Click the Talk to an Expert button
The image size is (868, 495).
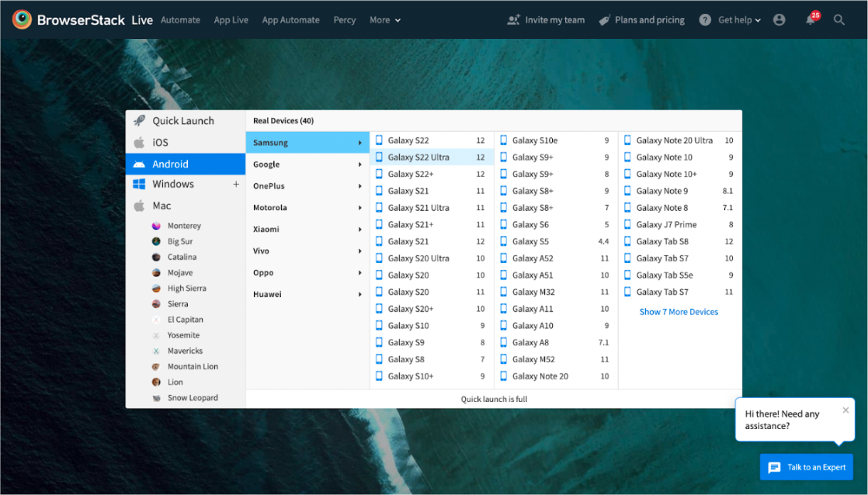point(806,467)
